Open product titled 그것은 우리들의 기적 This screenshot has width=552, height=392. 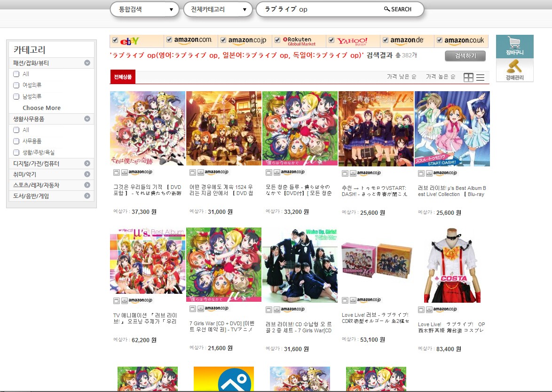(x=147, y=190)
